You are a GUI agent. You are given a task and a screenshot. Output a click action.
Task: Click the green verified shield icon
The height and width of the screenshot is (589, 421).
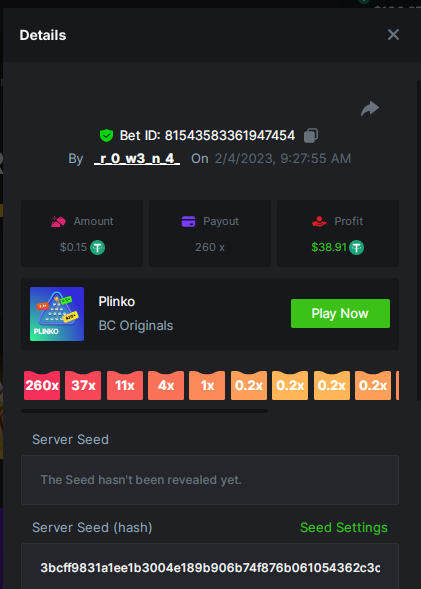click(x=106, y=135)
